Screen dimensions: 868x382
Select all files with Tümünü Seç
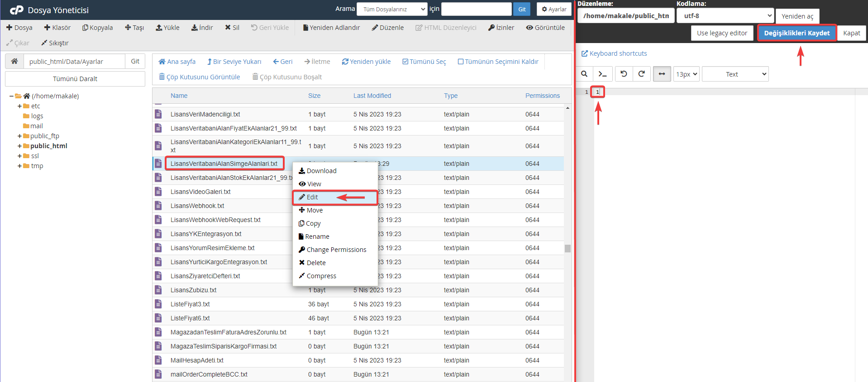[x=424, y=62]
